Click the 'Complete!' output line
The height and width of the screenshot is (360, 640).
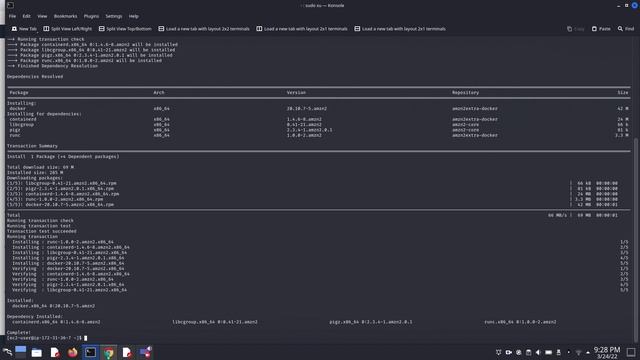(x=19, y=333)
